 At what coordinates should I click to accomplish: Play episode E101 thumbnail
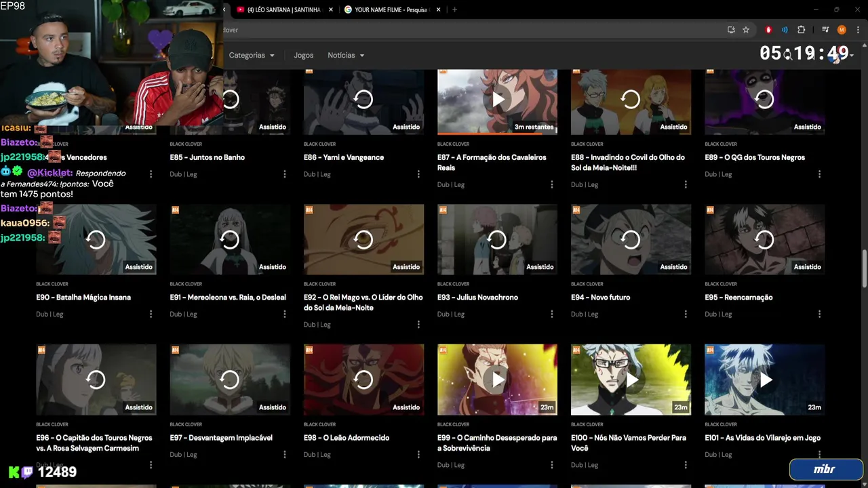(765, 380)
